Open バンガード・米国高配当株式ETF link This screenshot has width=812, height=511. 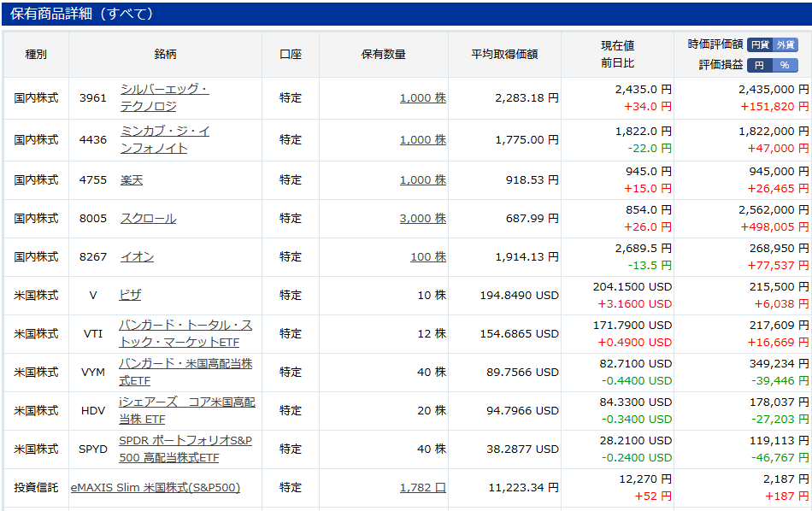(185, 372)
